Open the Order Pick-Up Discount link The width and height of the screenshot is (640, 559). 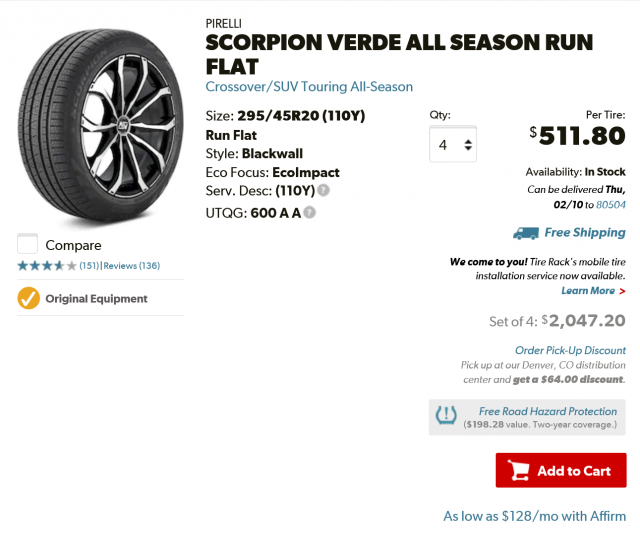coord(570,350)
